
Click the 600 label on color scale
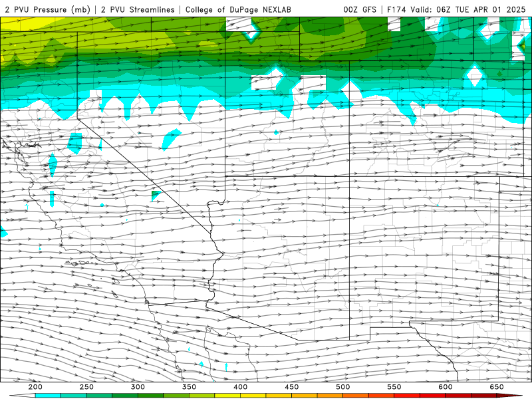(x=446, y=387)
